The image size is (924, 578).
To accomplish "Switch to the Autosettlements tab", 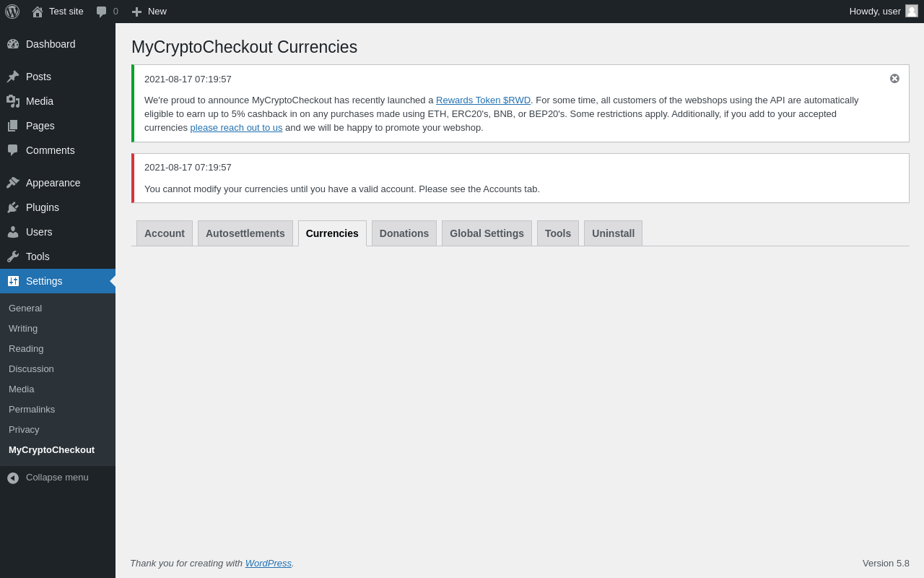I will click(x=245, y=233).
